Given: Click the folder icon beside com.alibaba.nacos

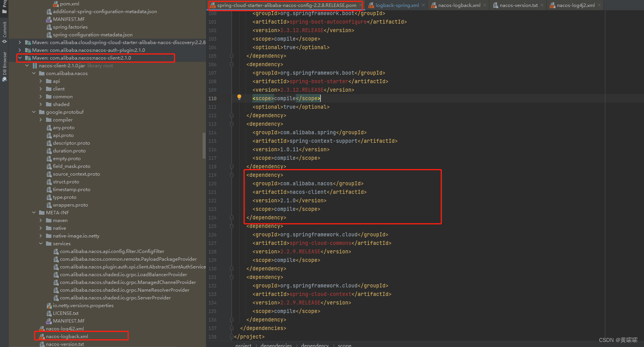Looking at the screenshot, I should coord(42,74).
